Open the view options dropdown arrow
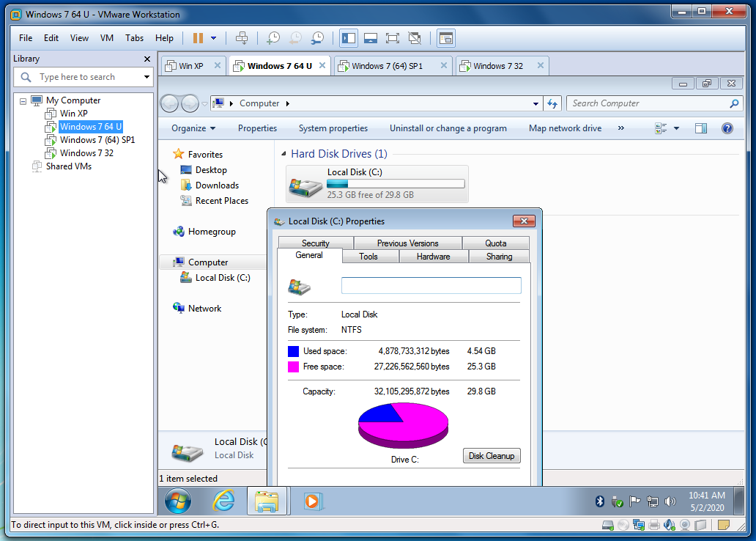756x541 pixels. 676,128
